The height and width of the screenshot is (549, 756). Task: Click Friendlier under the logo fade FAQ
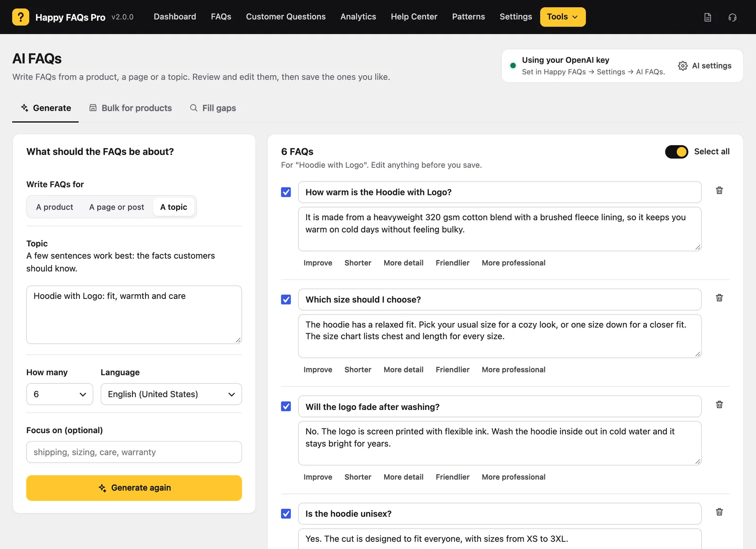[x=453, y=477]
